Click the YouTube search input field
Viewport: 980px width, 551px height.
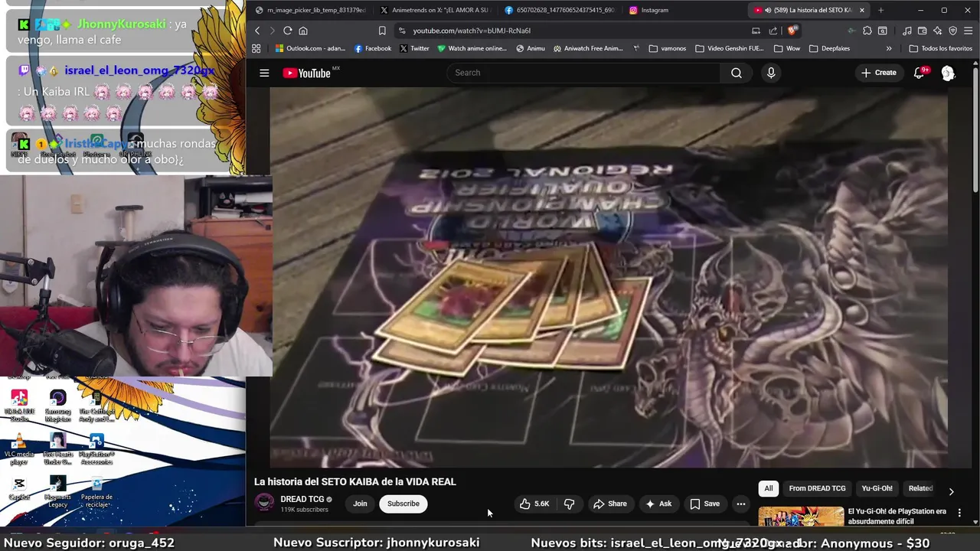(583, 73)
